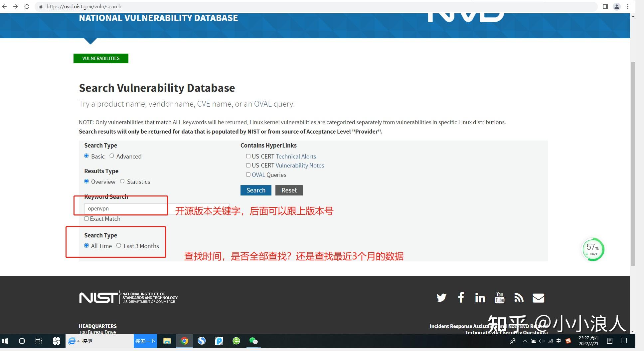This screenshot has height=351, width=644.
Task: Open the YouTube icon in footer
Action: [500, 297]
